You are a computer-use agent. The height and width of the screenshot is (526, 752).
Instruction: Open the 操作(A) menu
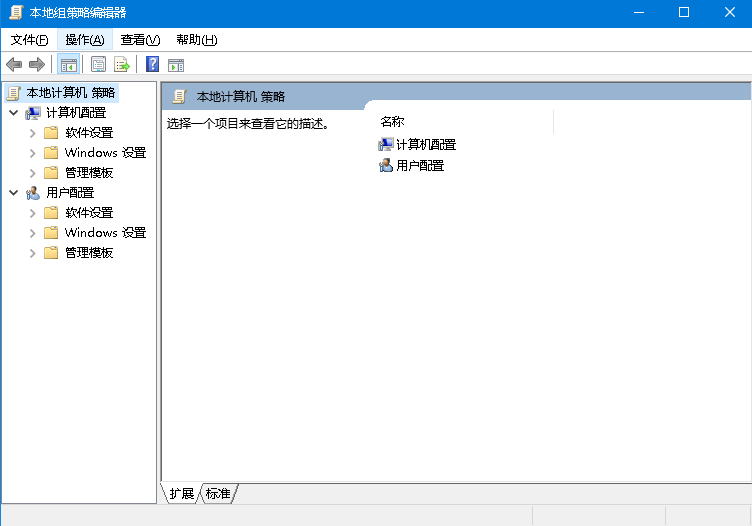[84, 40]
